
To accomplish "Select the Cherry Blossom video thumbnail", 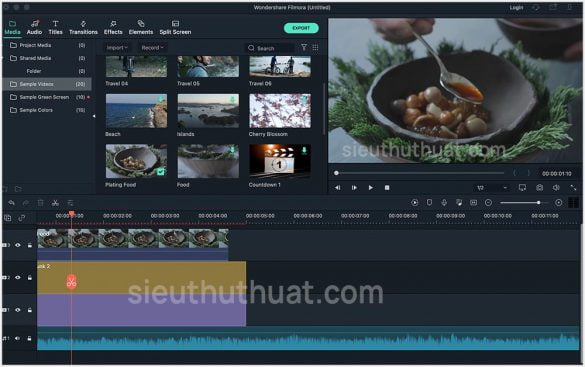I will (x=280, y=111).
